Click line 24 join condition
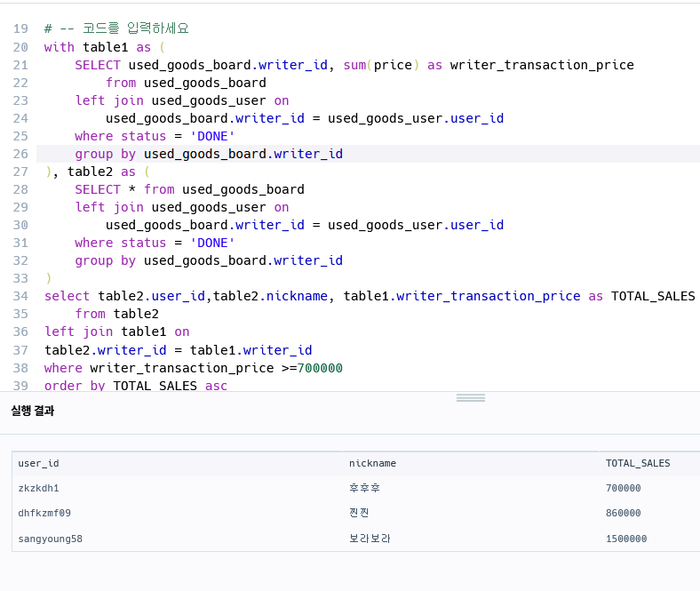700x591 pixels. pyautogui.click(x=305, y=118)
